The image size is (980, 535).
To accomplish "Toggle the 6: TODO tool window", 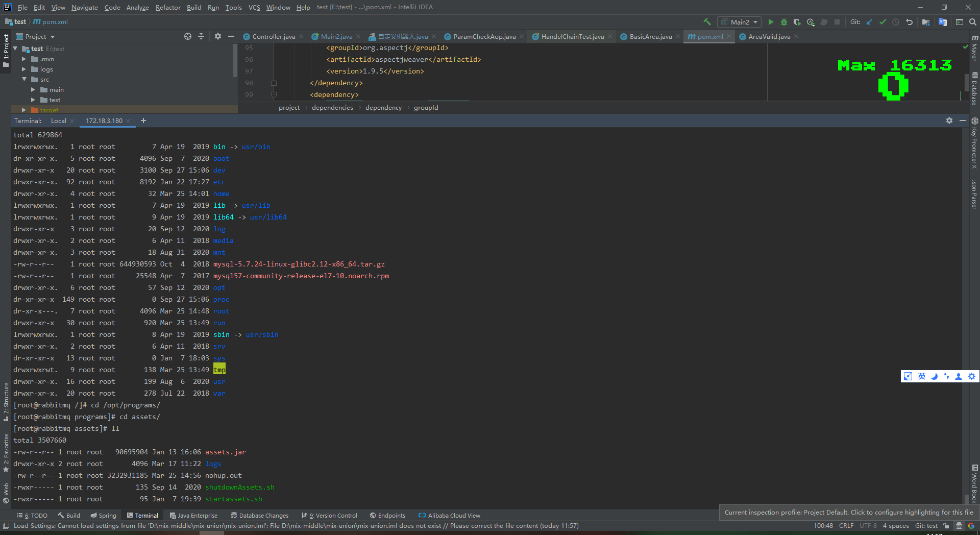I will pos(32,516).
